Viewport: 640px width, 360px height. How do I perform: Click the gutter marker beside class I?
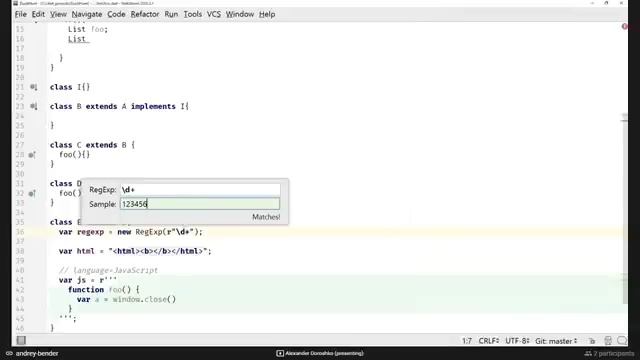click(34, 87)
